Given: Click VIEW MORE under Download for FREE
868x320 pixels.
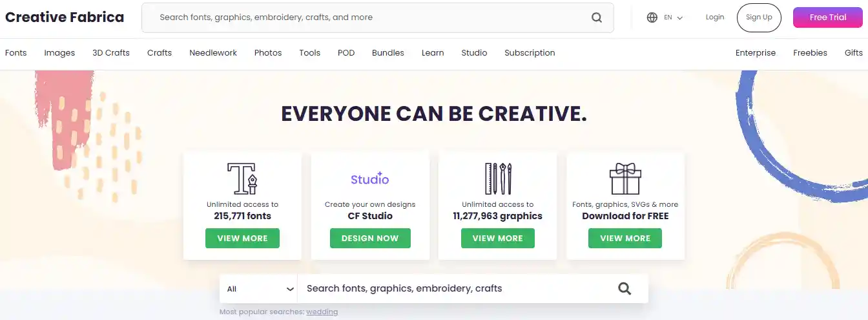Looking at the screenshot, I should pyautogui.click(x=625, y=238).
